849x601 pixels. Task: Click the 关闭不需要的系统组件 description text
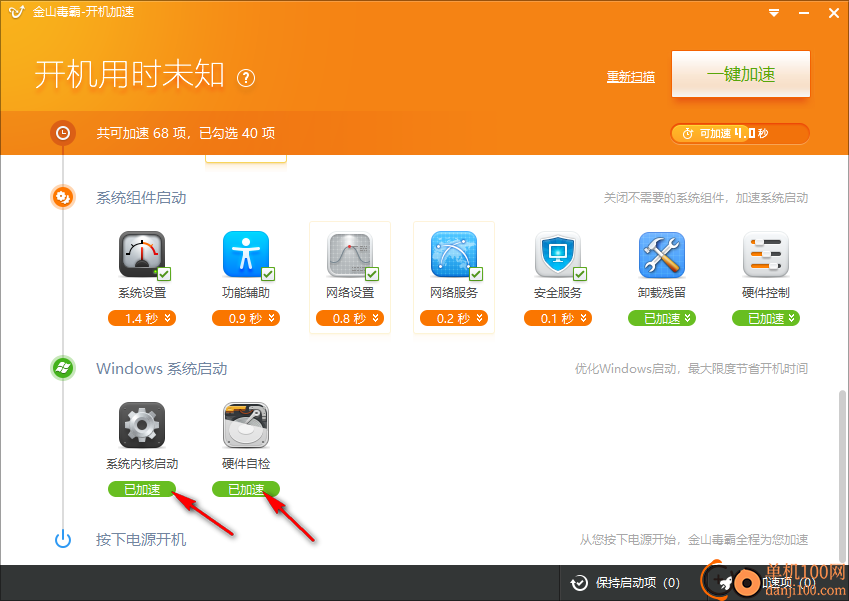click(706, 198)
